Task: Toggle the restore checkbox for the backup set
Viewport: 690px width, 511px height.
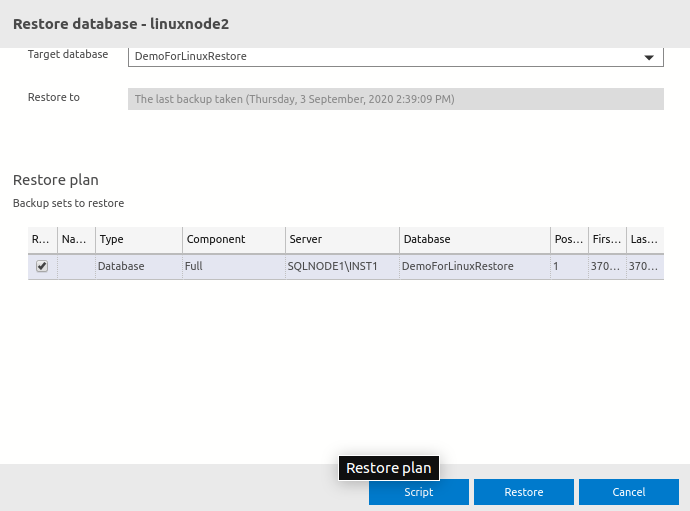Action: pos(42,266)
